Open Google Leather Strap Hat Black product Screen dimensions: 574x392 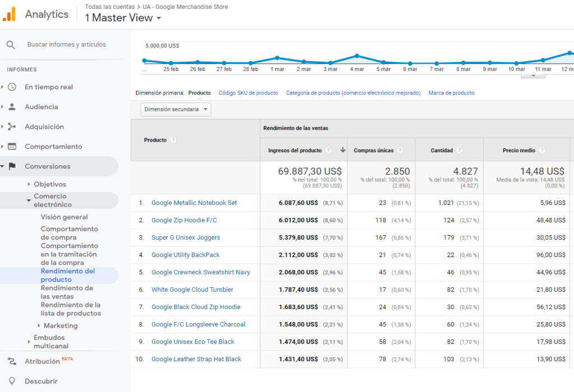[196, 359]
